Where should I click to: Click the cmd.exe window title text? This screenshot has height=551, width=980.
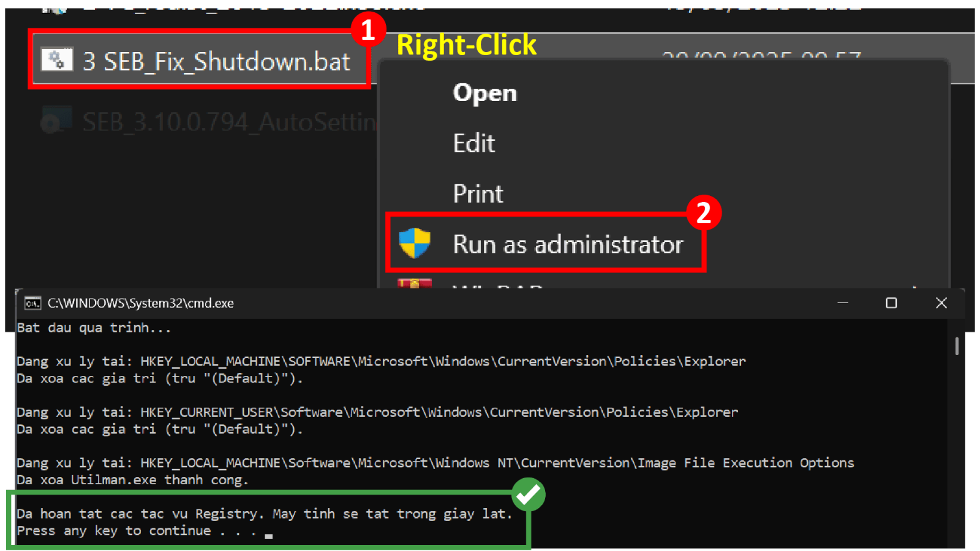coord(141,303)
